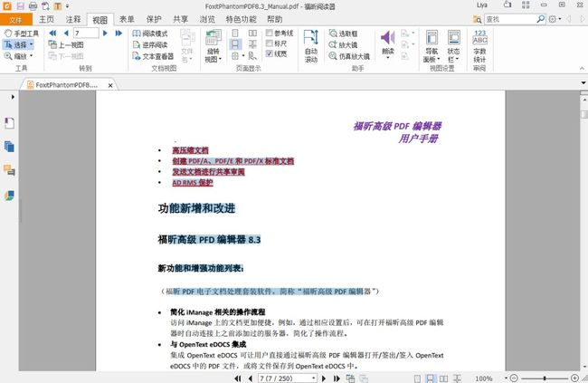Open the 100% zoom level dropdown
The width and height of the screenshot is (588, 383).
tap(506, 378)
